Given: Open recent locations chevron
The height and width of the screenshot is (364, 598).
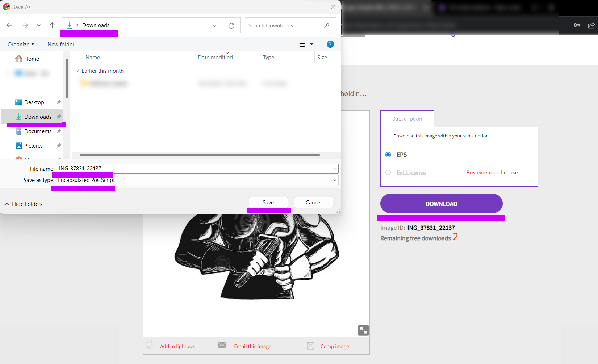Looking at the screenshot, I should click(39, 25).
